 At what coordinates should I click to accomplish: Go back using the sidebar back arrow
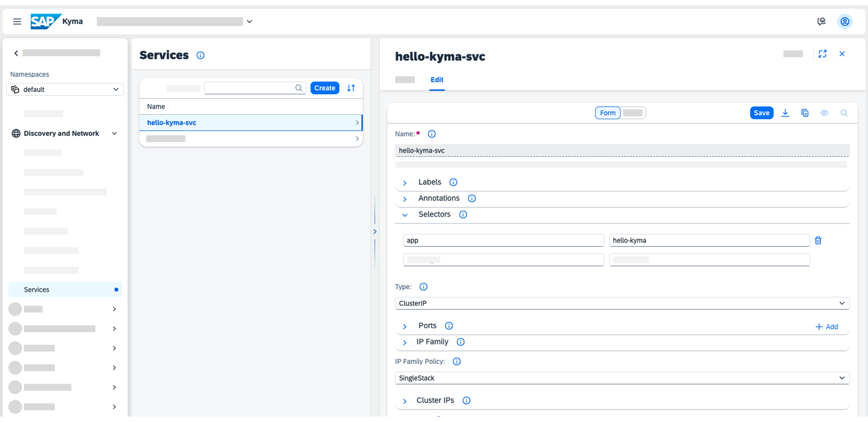pos(16,53)
